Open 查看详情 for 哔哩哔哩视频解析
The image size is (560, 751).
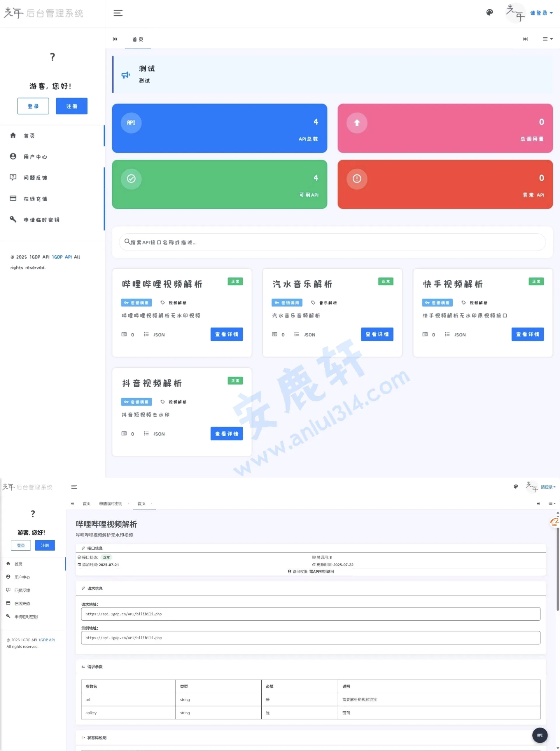point(226,334)
